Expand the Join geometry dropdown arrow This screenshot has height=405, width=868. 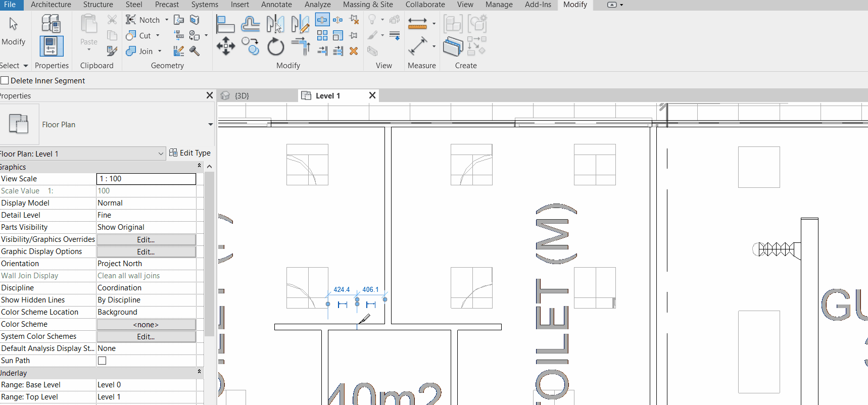tap(160, 51)
